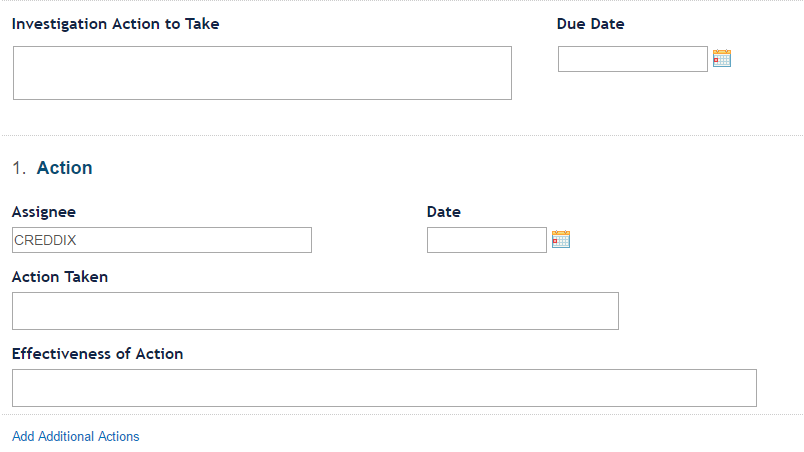Click the Action Taken label
The width and height of the screenshot is (804, 452).
coord(59,277)
